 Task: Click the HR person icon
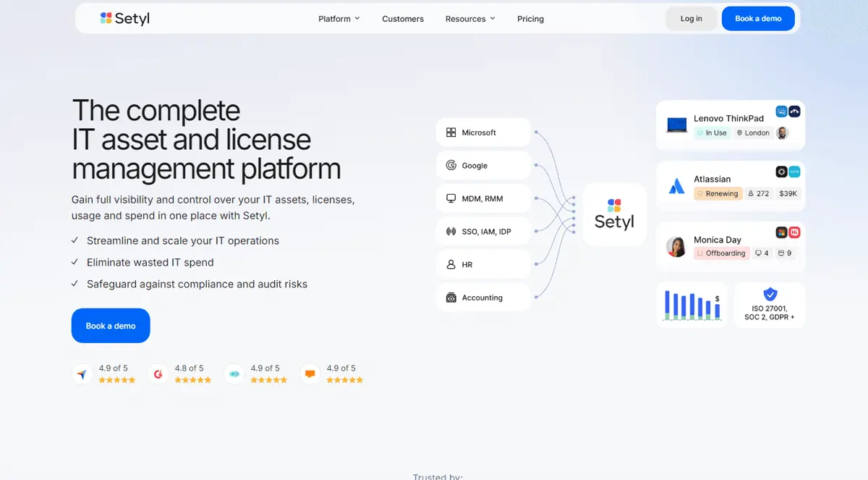pyautogui.click(x=451, y=265)
